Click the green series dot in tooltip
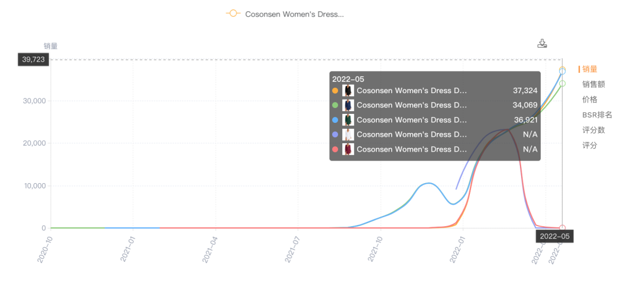 click(x=335, y=105)
